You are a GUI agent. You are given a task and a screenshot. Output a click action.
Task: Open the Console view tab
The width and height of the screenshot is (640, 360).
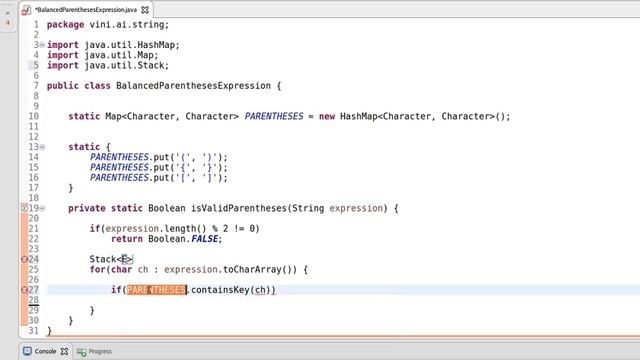click(x=45, y=351)
